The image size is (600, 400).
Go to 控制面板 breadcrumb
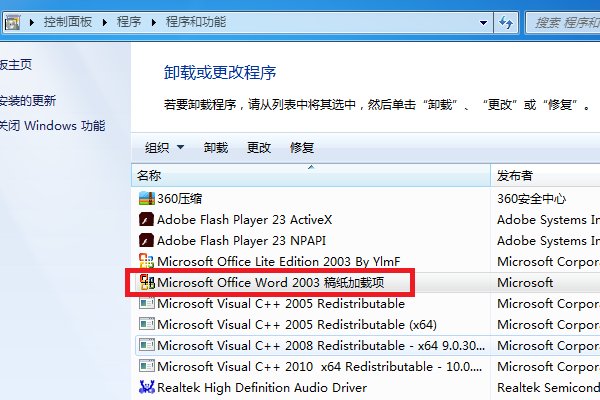(x=68, y=22)
